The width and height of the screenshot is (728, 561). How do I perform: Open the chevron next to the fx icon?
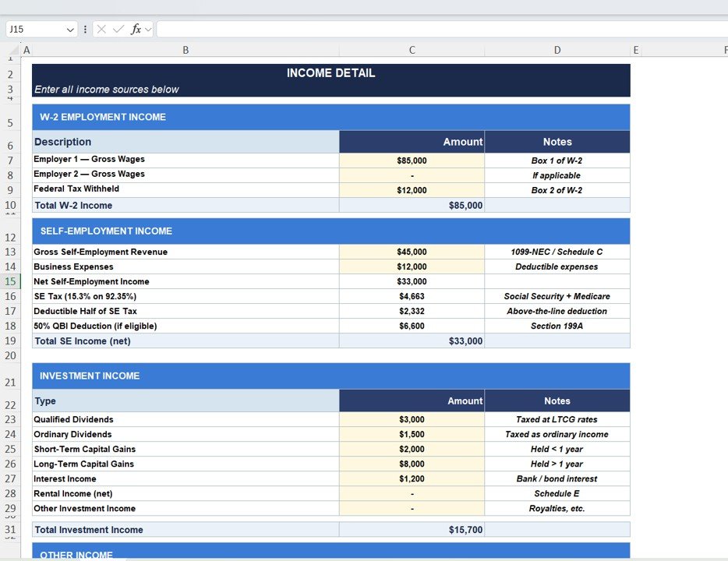pos(148,29)
